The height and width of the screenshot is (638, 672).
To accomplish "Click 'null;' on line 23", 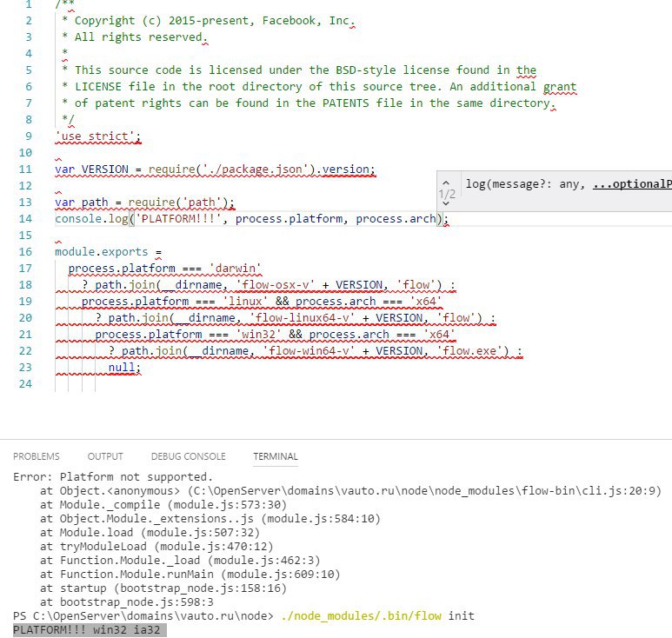I will pos(124,367).
